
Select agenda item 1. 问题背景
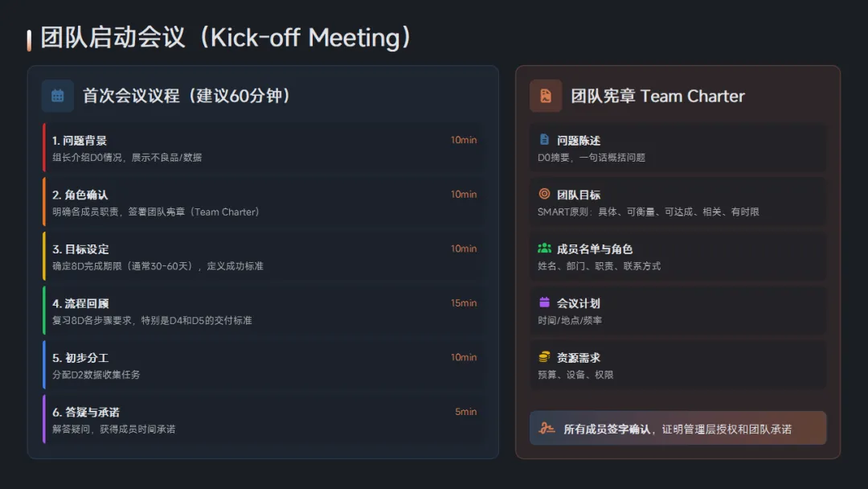[262, 148]
